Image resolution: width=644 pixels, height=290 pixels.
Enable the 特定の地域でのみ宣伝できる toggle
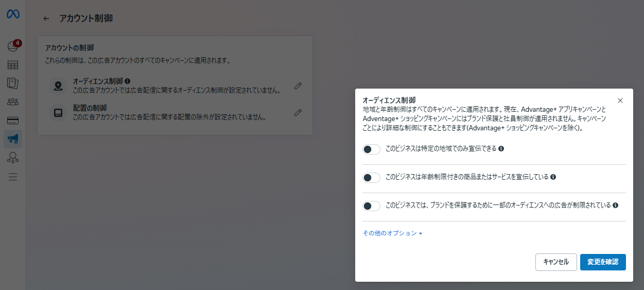[x=371, y=149]
